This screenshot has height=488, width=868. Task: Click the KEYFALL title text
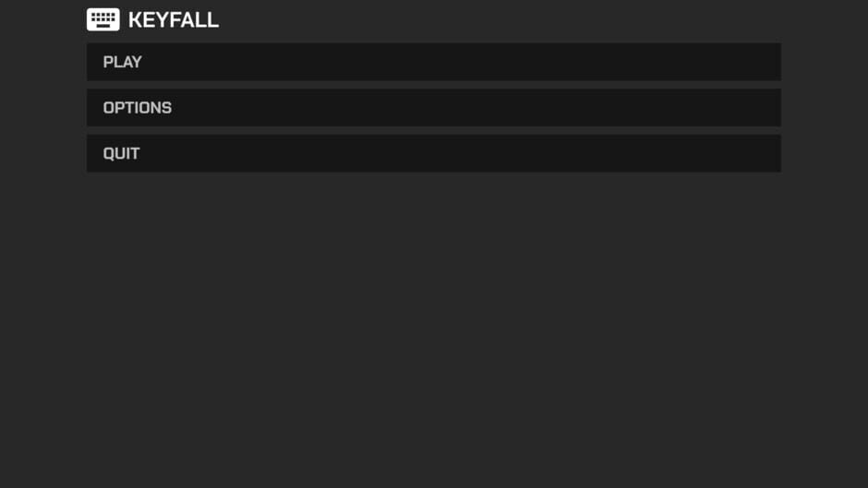(x=174, y=20)
